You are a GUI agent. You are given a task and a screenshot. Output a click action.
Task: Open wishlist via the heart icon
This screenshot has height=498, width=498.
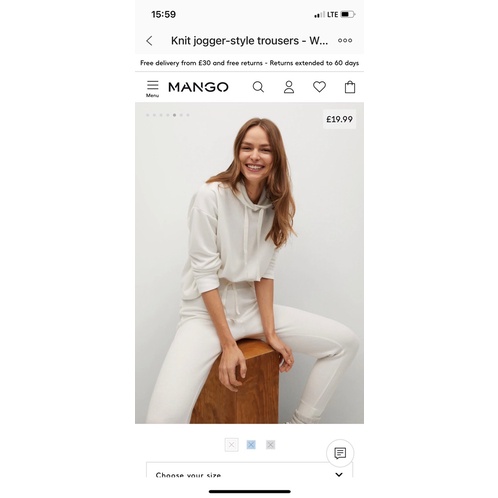(319, 87)
